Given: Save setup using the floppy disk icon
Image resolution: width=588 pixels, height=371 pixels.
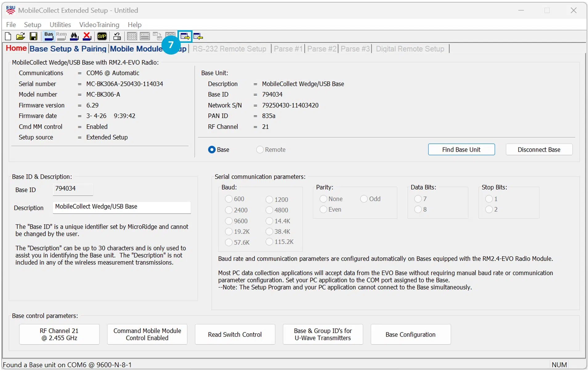Looking at the screenshot, I should click(34, 36).
